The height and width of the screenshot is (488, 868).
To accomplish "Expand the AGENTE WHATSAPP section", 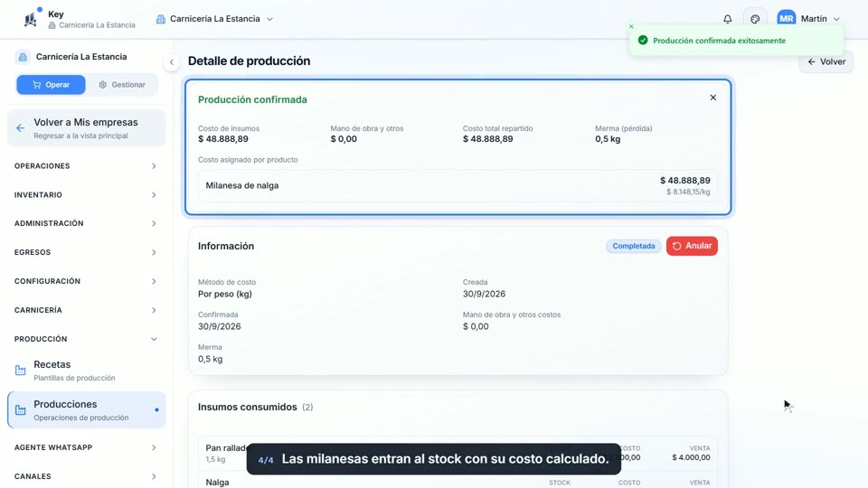I will [86, 447].
